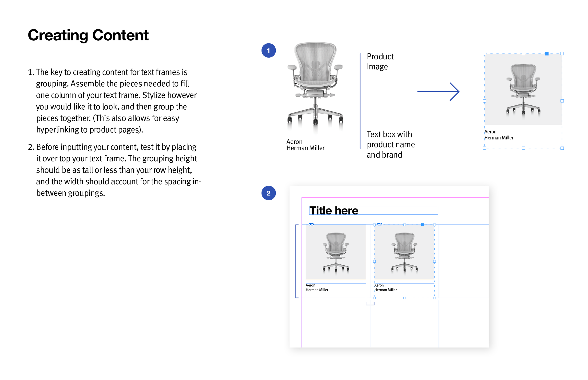Click the filled blue selection handle on the group
This screenshot has height=380, width=588.
coord(547,54)
